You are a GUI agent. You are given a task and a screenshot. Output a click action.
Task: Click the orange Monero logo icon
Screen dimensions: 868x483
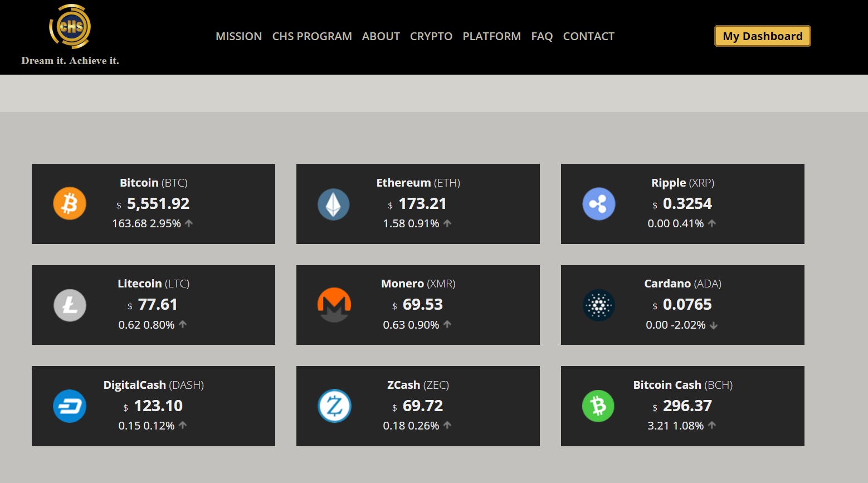pyautogui.click(x=334, y=305)
